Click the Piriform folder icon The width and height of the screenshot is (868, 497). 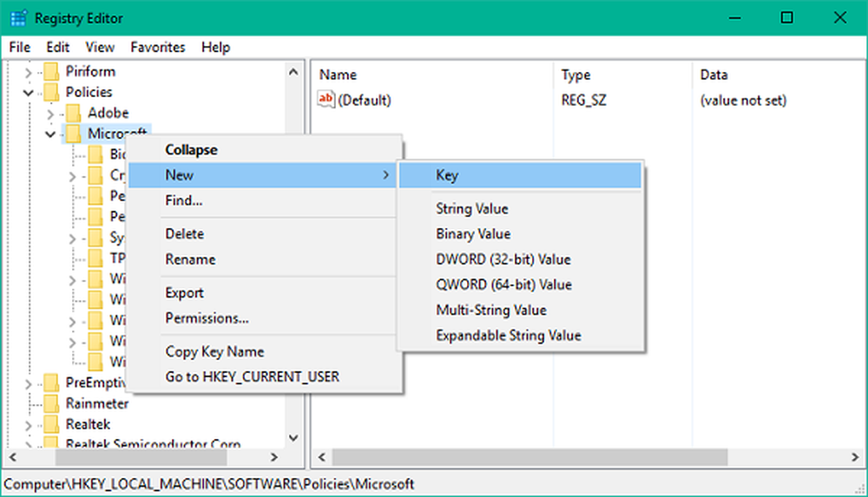click(x=51, y=71)
